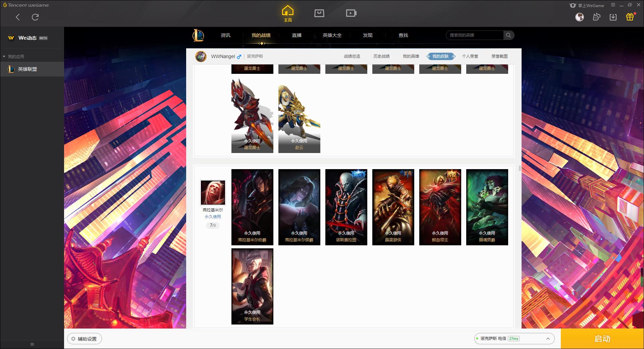644x349 pixels.
Task: Switch to the 战绩总览 tab
Action: [x=352, y=56]
